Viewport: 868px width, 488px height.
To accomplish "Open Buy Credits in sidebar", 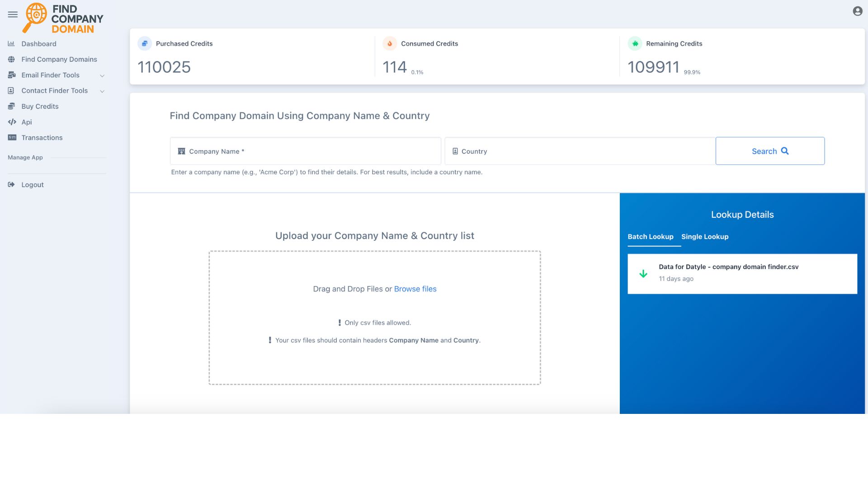I will pos(40,106).
